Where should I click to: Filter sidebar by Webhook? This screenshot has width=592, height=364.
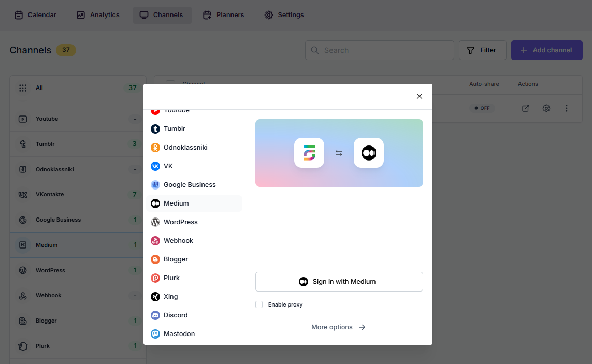point(78,296)
